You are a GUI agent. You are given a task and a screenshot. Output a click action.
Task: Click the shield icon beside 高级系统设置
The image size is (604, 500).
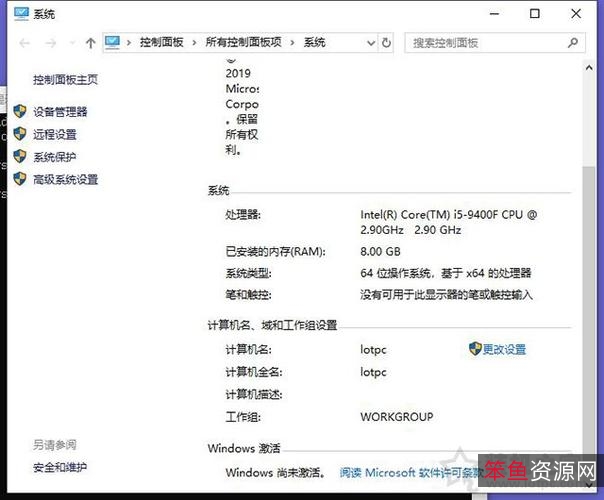click(20, 178)
